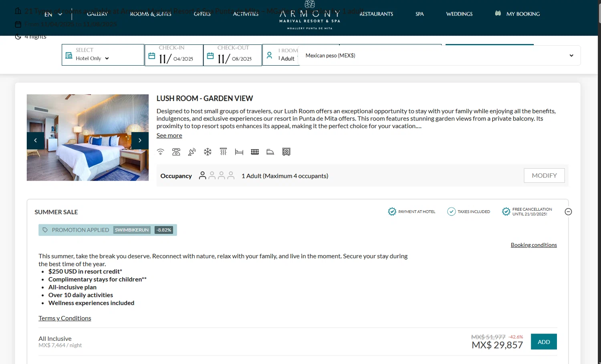Click the Lush Room - Garden View title
Image resolution: width=601 pixels, height=364 pixels.
(x=205, y=99)
